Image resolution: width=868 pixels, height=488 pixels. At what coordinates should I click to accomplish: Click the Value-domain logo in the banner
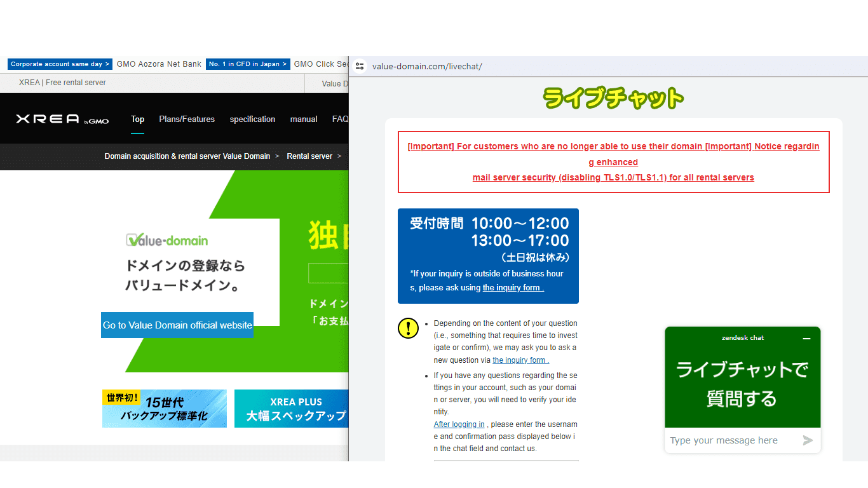click(x=167, y=240)
